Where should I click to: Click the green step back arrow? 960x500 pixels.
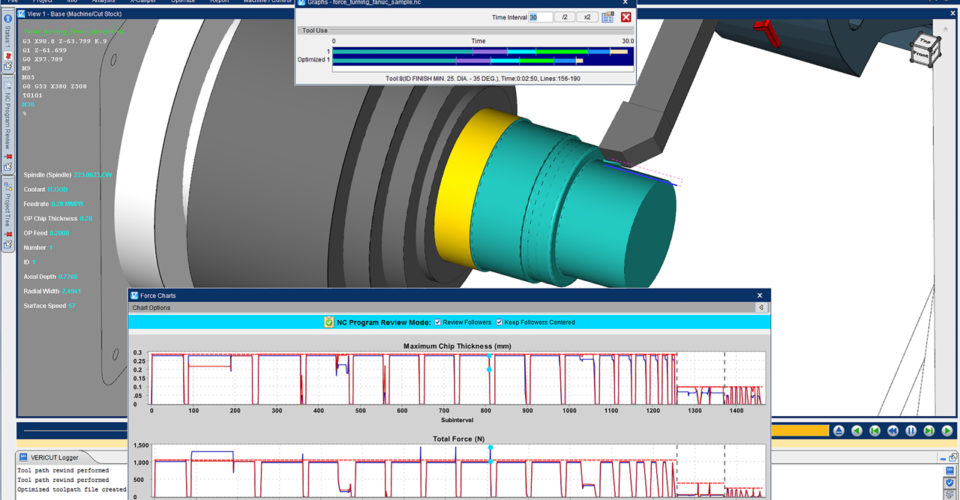coord(857,431)
